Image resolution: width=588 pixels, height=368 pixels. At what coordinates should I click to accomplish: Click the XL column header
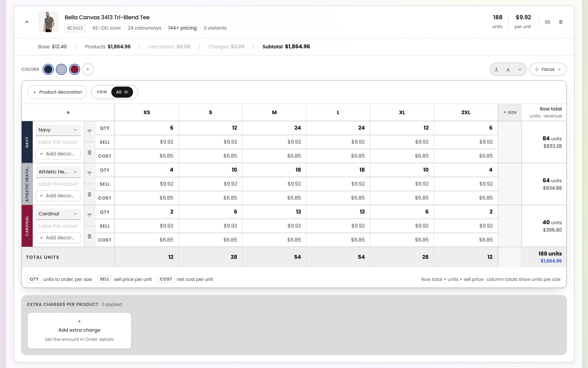pyautogui.click(x=402, y=112)
